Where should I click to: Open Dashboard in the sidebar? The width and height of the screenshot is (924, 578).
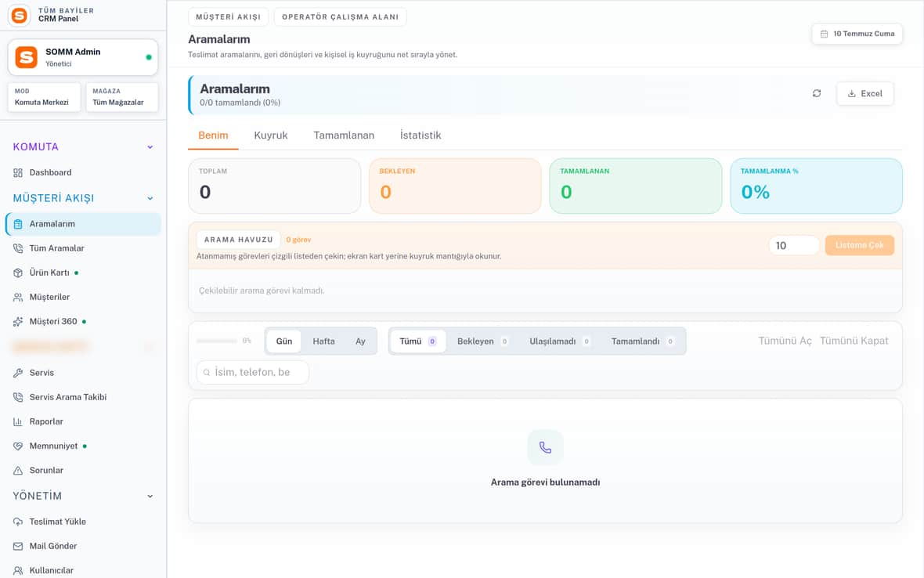[x=83, y=172]
